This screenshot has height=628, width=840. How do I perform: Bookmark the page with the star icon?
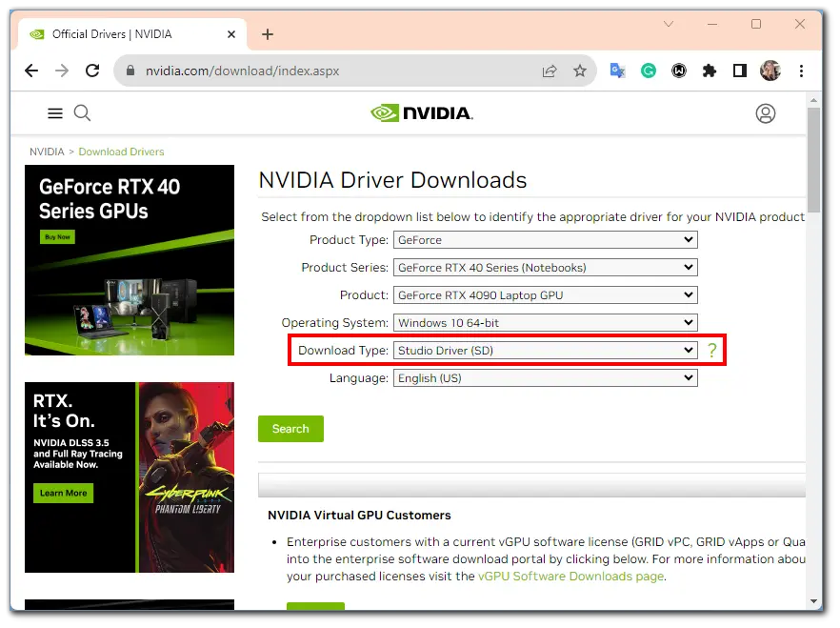[580, 71]
